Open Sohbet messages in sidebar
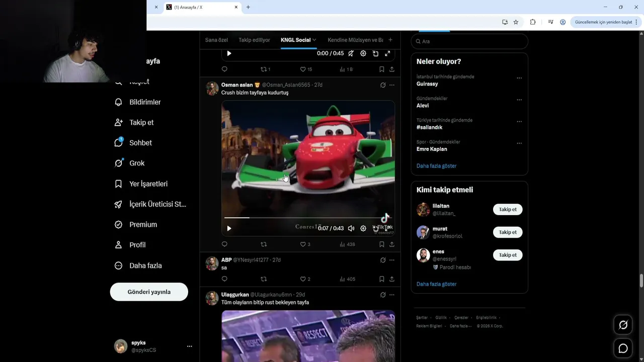This screenshot has width=644, height=362. [x=133, y=143]
